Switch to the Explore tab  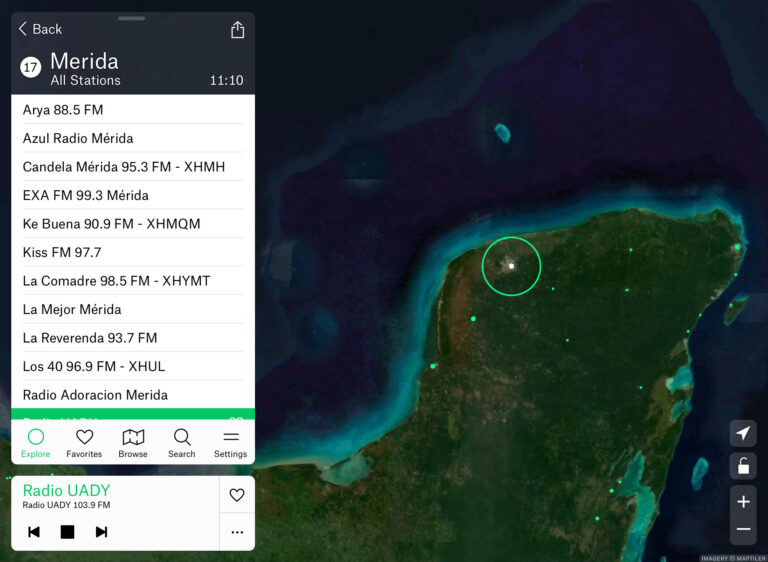click(x=36, y=443)
